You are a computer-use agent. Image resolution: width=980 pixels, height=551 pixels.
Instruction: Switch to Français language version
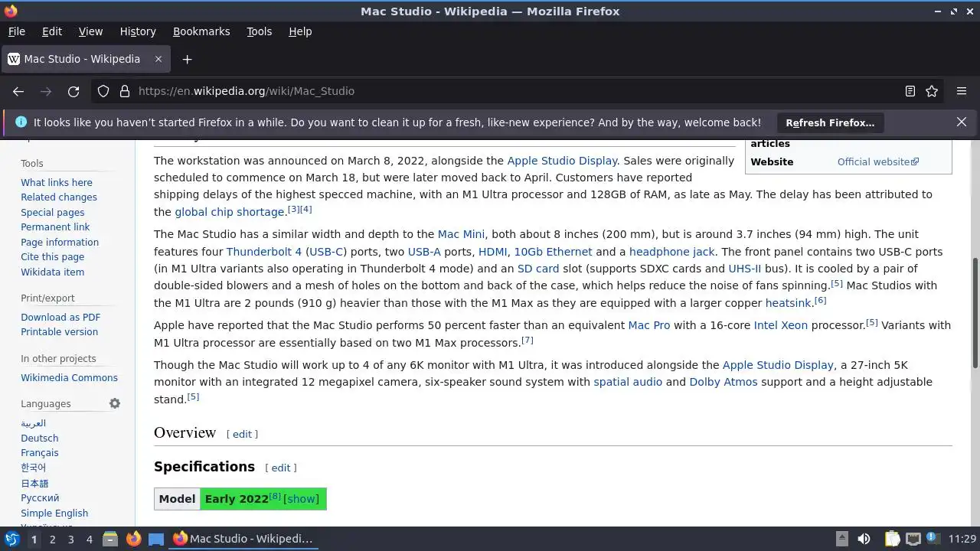tap(40, 453)
